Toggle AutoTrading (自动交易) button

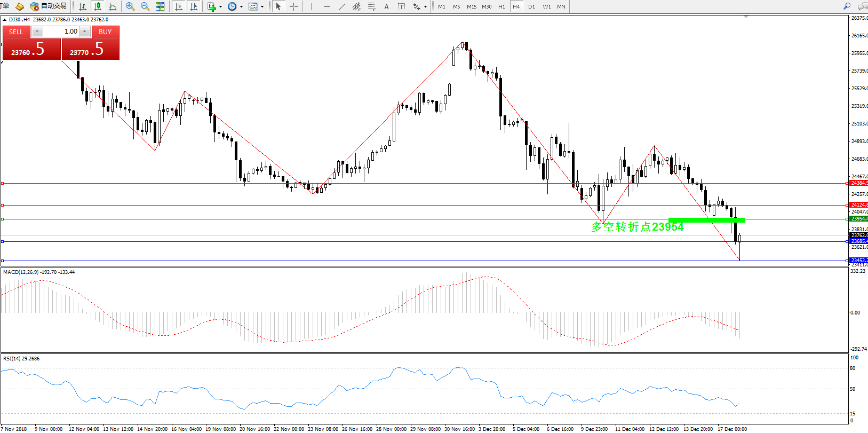(49, 6)
